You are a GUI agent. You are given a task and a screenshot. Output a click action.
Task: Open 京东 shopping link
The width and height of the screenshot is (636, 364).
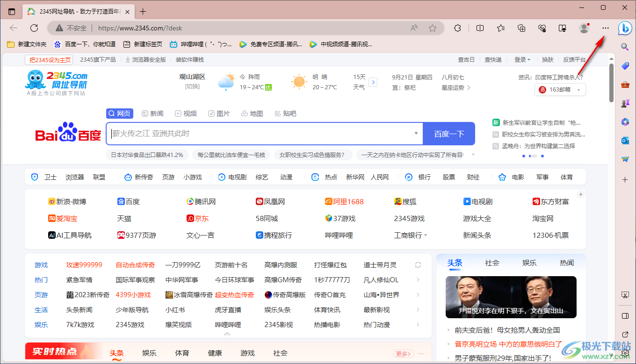(198, 219)
